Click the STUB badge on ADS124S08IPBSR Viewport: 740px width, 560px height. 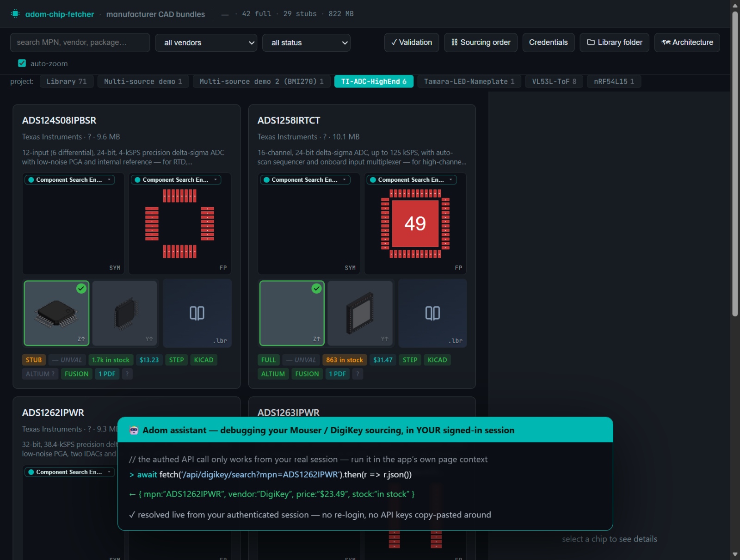[34, 360]
